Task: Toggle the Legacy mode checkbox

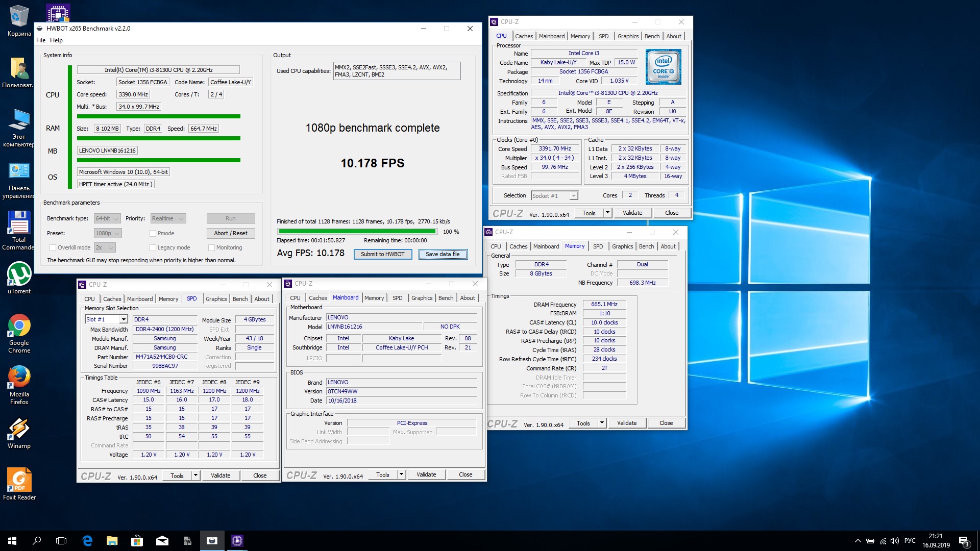Action: (153, 247)
